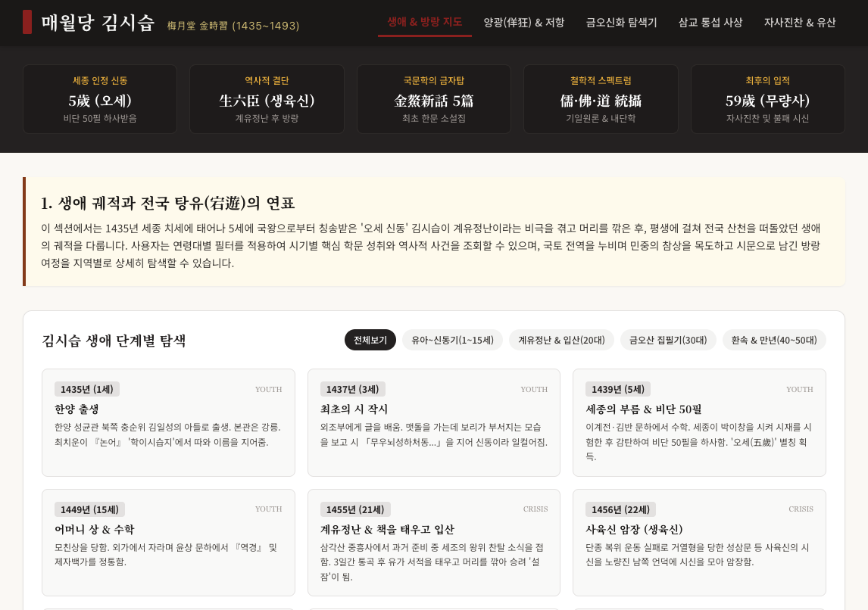Viewport: 868px width, 610px height.
Task: Click the 사육신 암장 (생육신) card
Action: point(699,543)
